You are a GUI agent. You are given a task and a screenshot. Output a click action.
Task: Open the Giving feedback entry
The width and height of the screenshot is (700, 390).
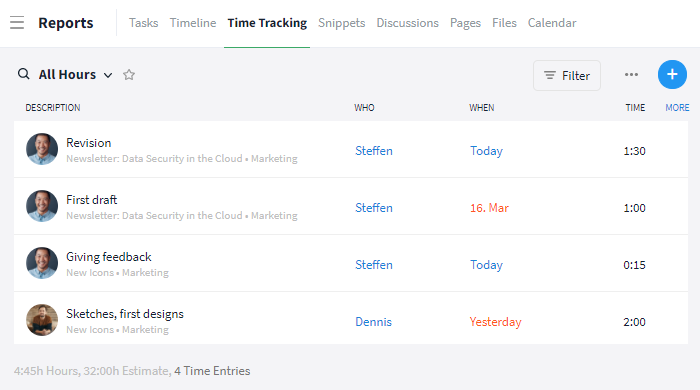pyautogui.click(x=108, y=257)
